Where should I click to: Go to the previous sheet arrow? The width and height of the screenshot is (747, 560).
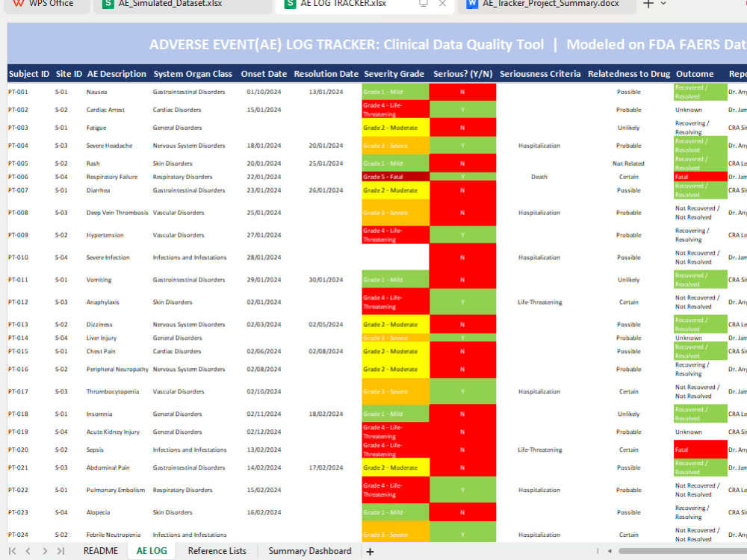[x=28, y=551]
